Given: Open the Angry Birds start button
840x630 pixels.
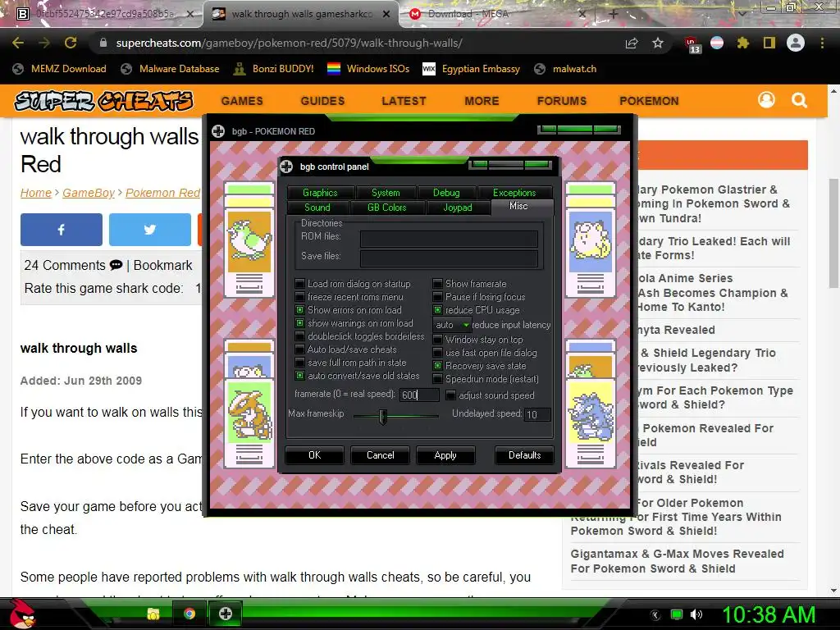Looking at the screenshot, I should pos(22,614).
